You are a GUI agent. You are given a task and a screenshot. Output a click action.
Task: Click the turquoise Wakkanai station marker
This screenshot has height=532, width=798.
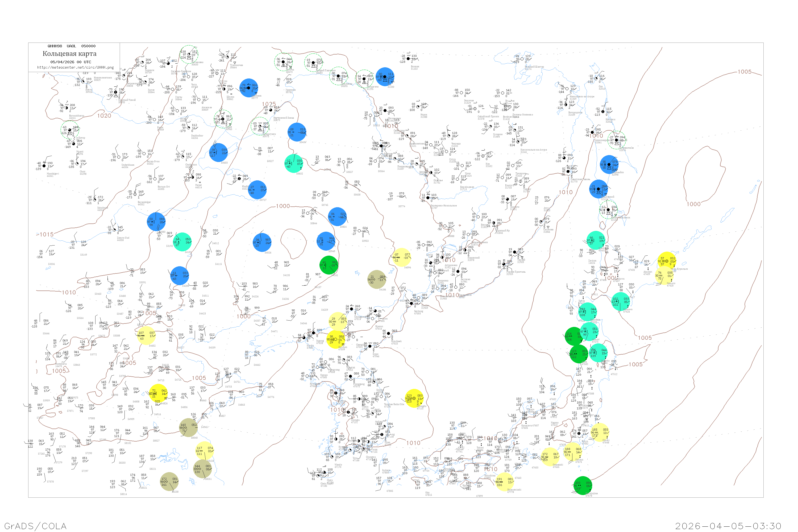(x=596, y=240)
